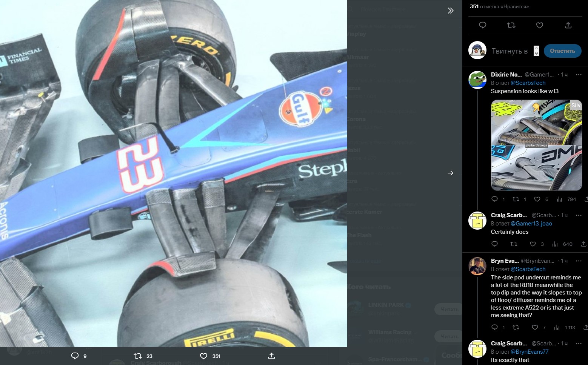The image size is (588, 365).
Task: Open the 351 отметка «Нравится» likes list
Action: pyautogui.click(x=499, y=6)
